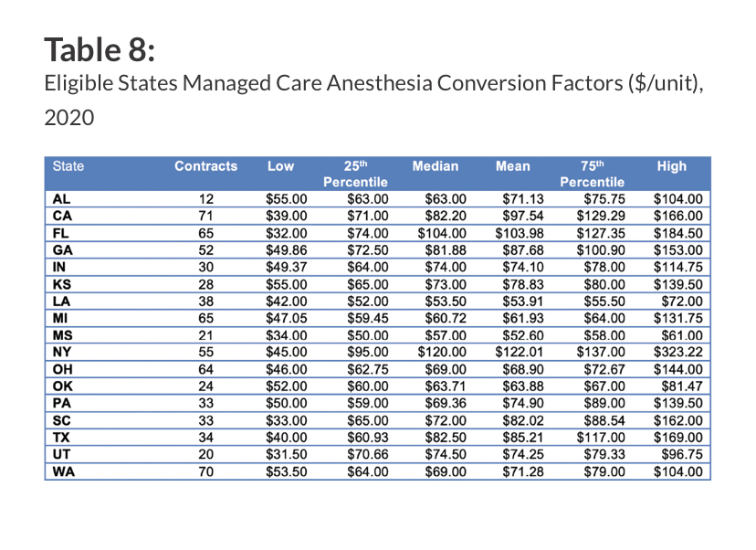
Task: Click Florida's mean value $103.98
Action: (x=520, y=233)
